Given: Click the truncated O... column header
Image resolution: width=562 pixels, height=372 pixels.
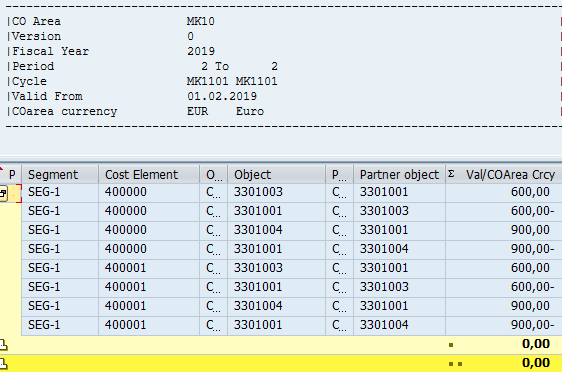Looking at the screenshot, I should tap(214, 175).
